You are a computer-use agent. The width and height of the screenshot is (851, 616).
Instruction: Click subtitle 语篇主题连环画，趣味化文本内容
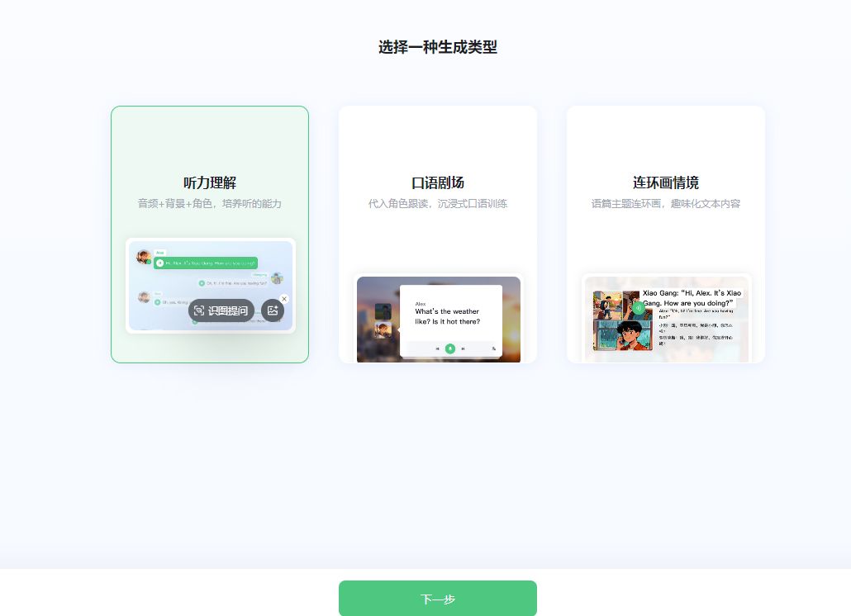[665, 203]
